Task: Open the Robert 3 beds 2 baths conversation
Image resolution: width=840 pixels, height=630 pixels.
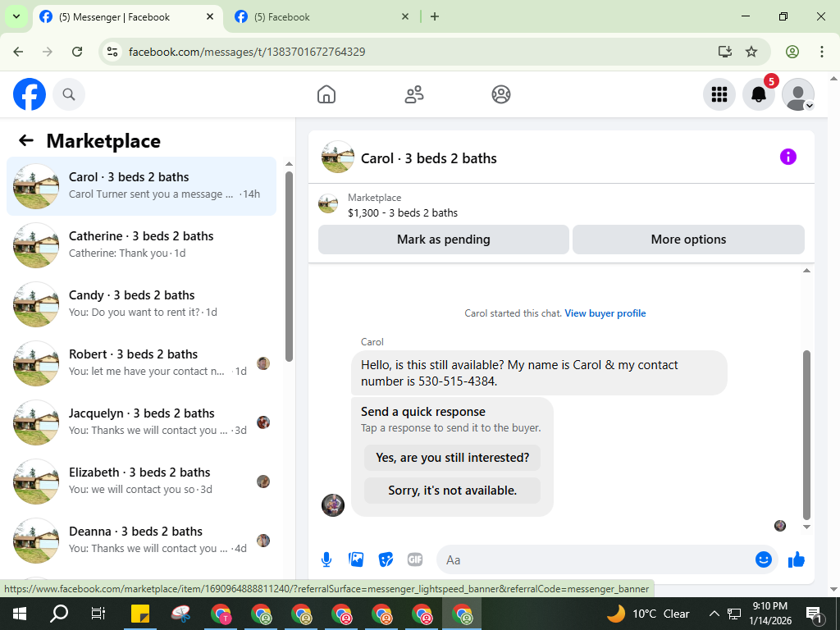Action: 141,363
